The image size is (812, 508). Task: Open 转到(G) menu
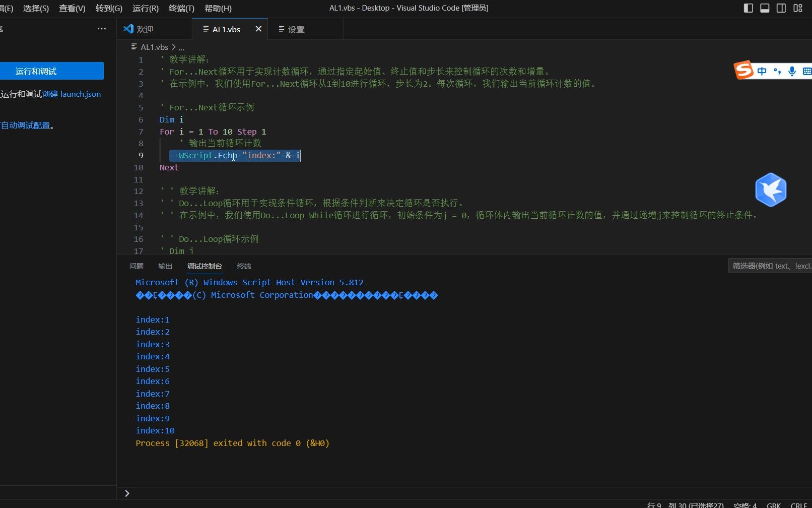[x=109, y=8]
